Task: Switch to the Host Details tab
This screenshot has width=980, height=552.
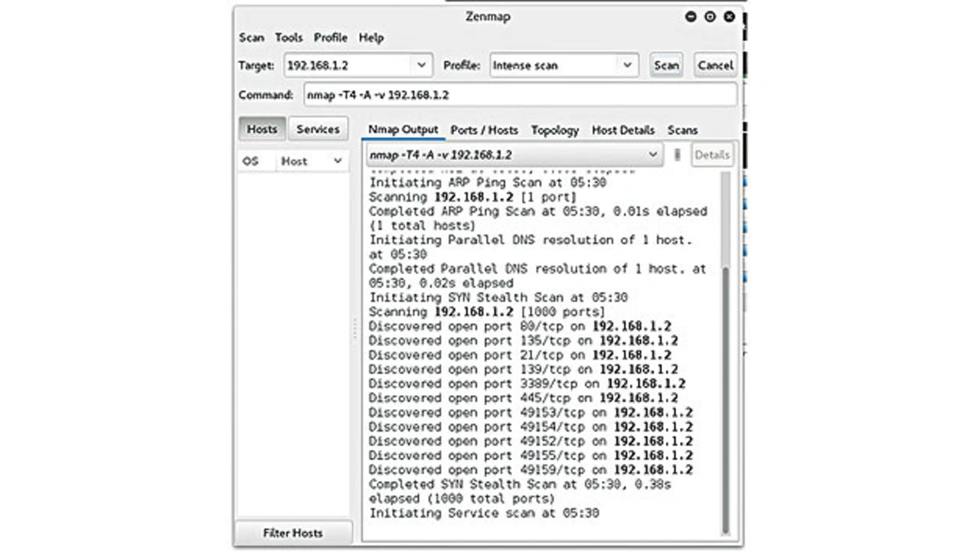Action: [622, 130]
